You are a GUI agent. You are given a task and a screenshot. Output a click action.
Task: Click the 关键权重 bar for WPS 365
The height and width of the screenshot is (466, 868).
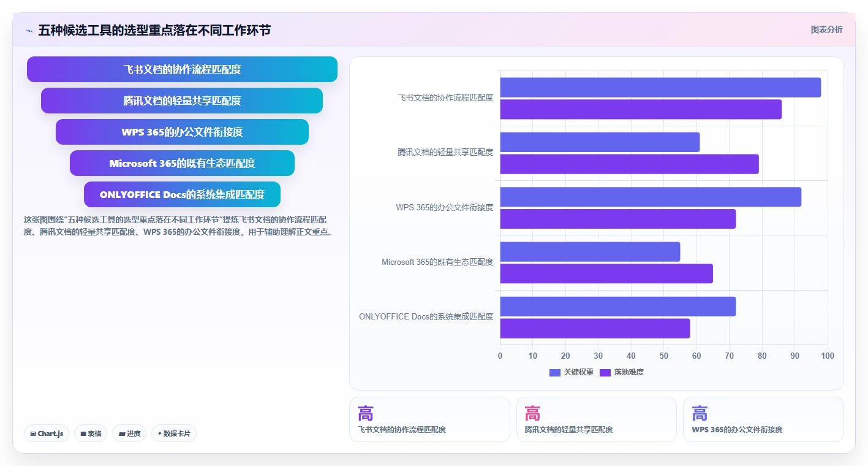651,197
